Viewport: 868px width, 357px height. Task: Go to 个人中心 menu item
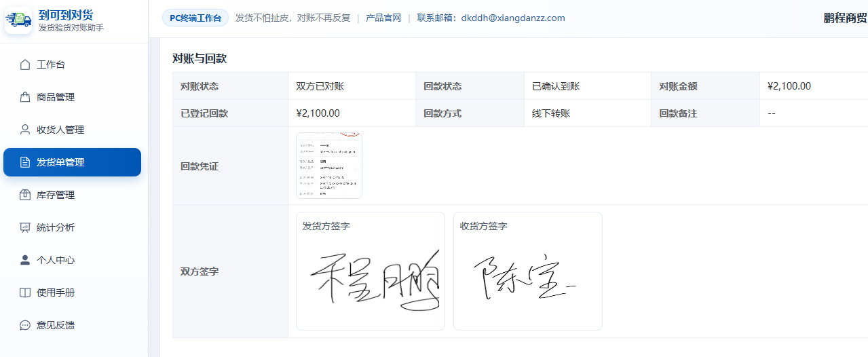pyautogui.click(x=72, y=260)
